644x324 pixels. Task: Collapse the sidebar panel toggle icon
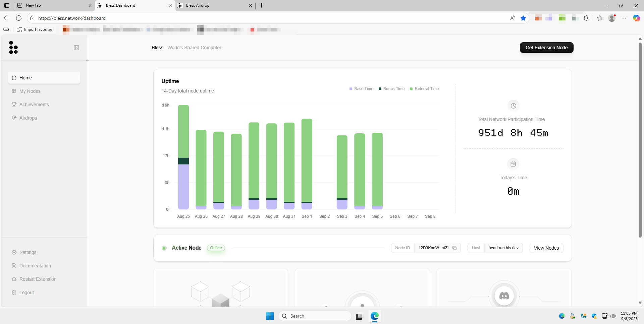point(76,48)
